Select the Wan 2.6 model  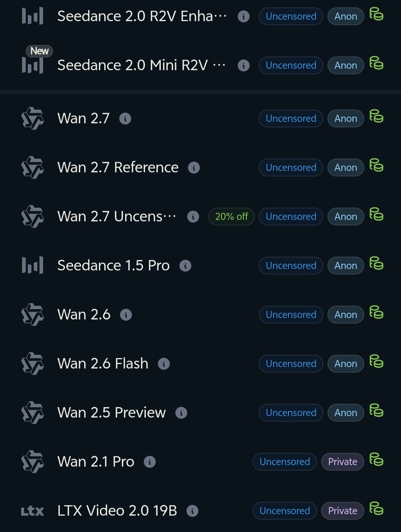coord(200,315)
